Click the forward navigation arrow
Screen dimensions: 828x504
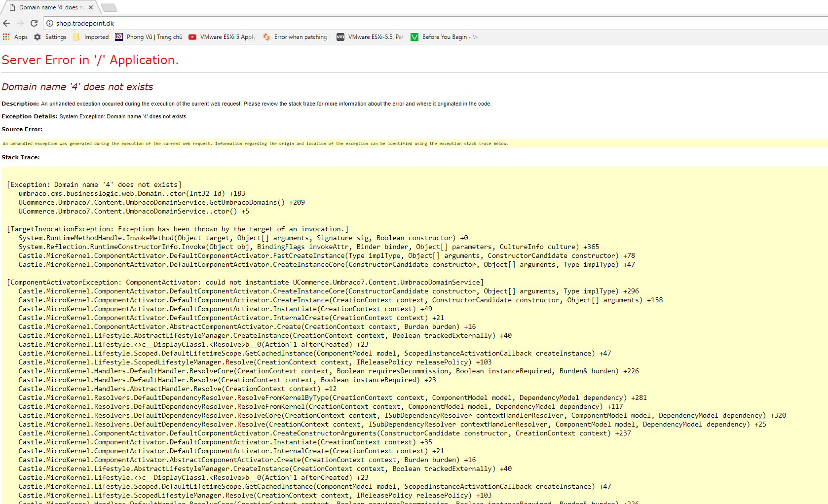[20, 23]
